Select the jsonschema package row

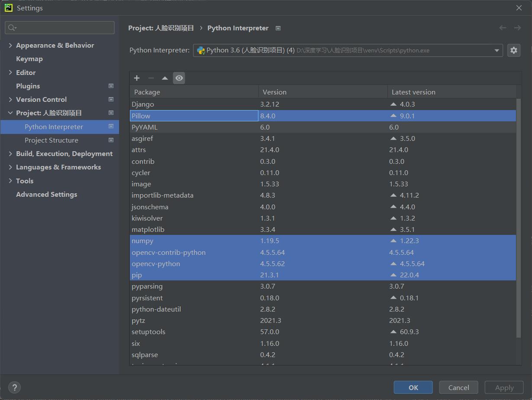[323, 207]
